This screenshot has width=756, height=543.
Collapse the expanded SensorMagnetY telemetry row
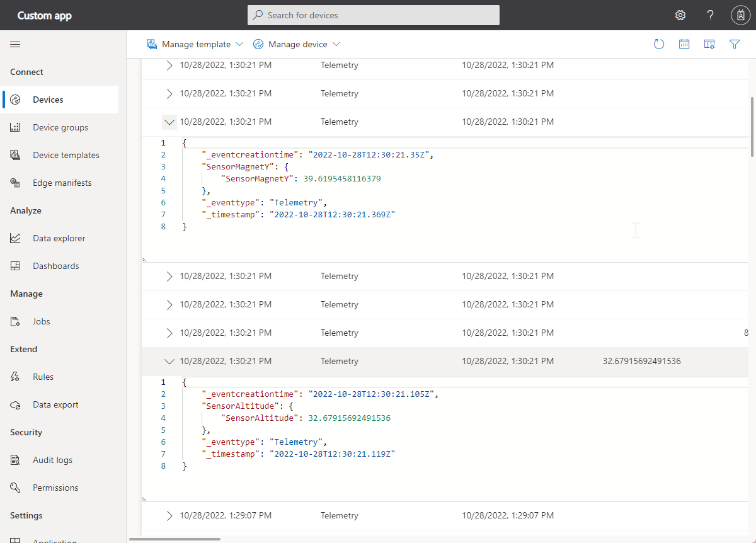coord(168,122)
